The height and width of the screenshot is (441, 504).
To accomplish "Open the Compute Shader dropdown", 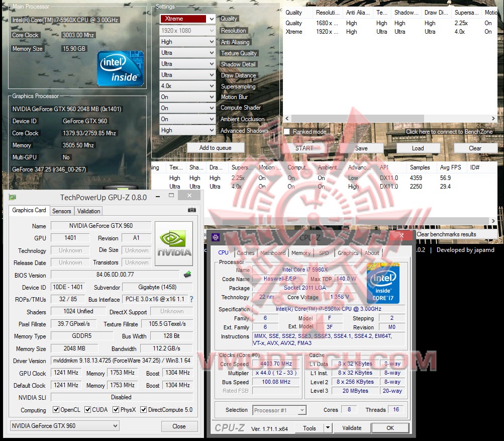I will 187,108.
